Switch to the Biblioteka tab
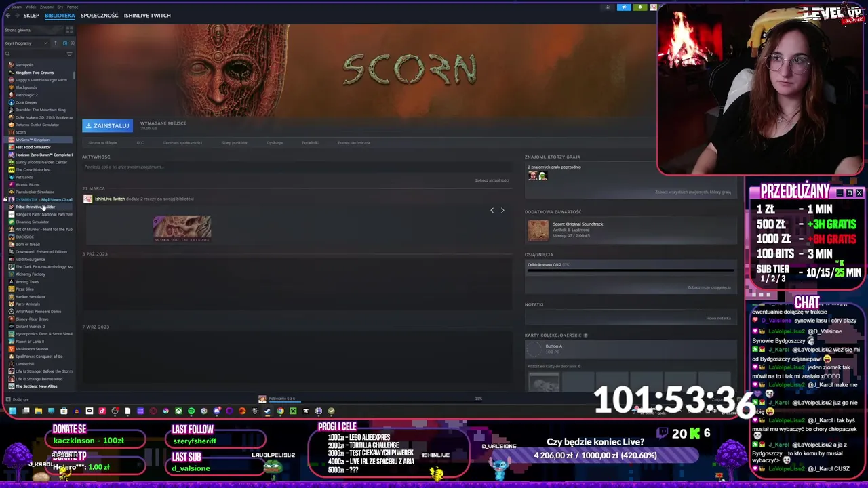Image resolution: width=868 pixels, height=488 pixels. pos(60,15)
